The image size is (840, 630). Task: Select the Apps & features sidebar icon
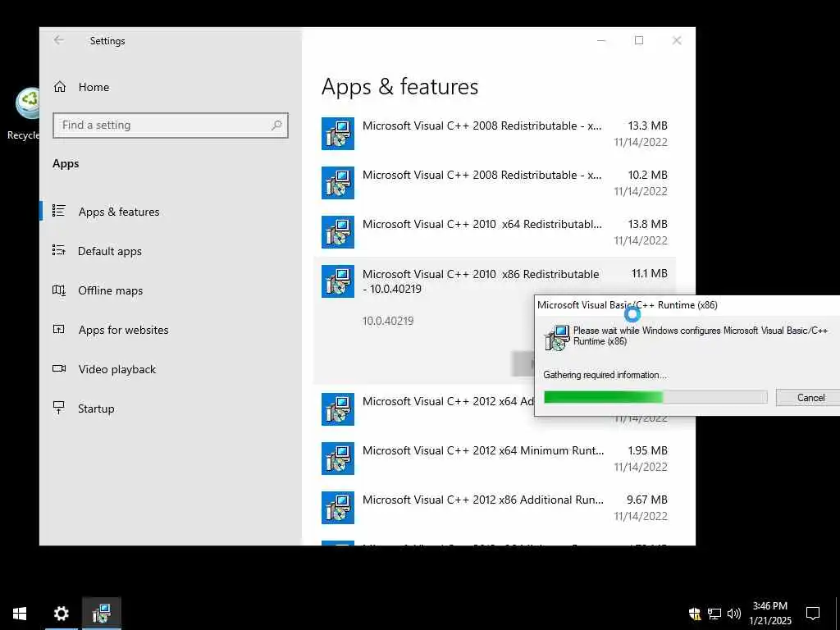(59, 211)
